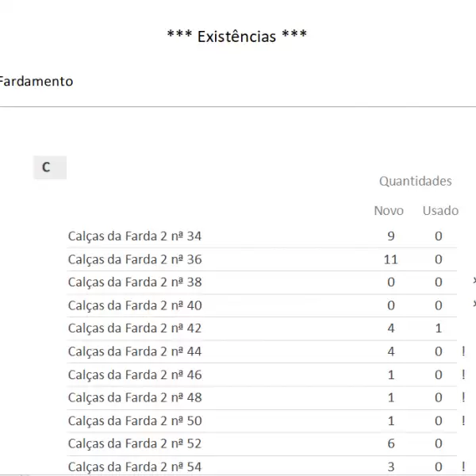Image resolution: width=476 pixels, height=476 pixels.
Task: Select Calças da Farda 2 nª 46 name
Action: point(135,374)
